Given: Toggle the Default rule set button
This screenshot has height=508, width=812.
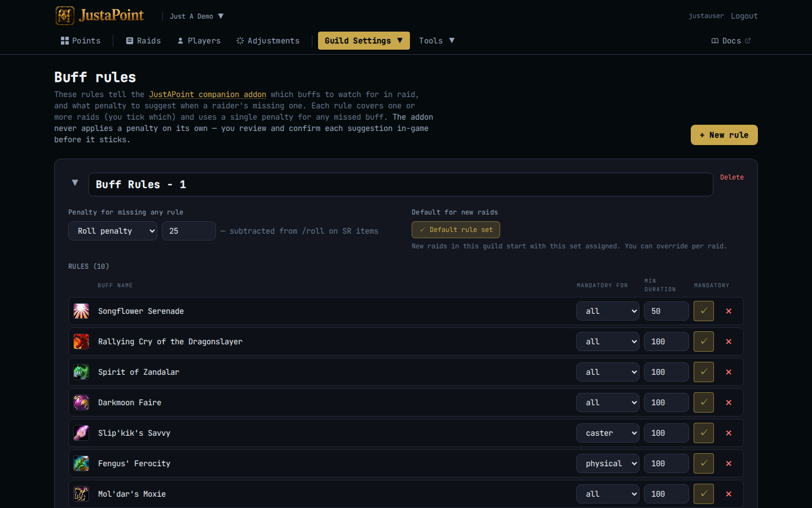Looking at the screenshot, I should coord(456,230).
